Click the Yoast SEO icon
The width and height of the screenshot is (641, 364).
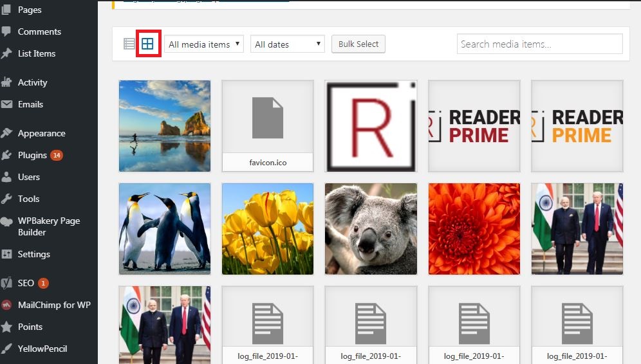(x=6, y=283)
